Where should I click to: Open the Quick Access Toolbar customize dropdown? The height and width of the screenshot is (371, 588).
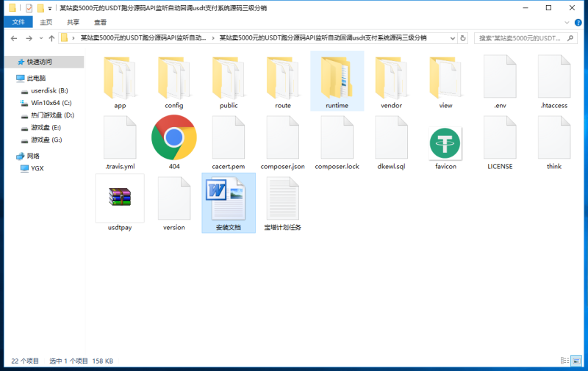coord(49,8)
